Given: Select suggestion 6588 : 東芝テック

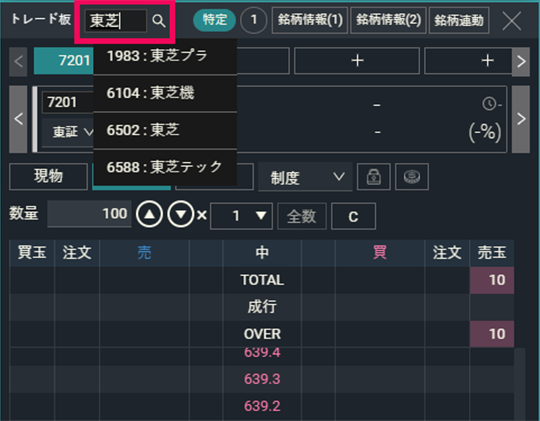Looking at the screenshot, I should click(165, 167).
